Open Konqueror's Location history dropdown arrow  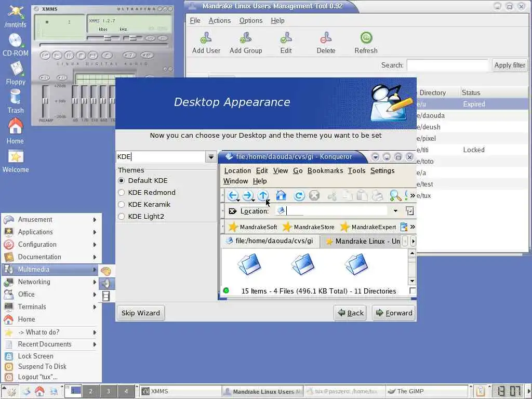[x=395, y=211]
